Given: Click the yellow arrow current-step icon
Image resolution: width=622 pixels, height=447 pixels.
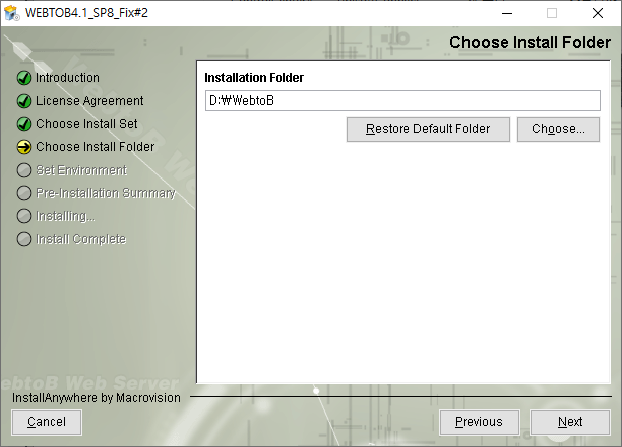Looking at the screenshot, I should (24, 147).
